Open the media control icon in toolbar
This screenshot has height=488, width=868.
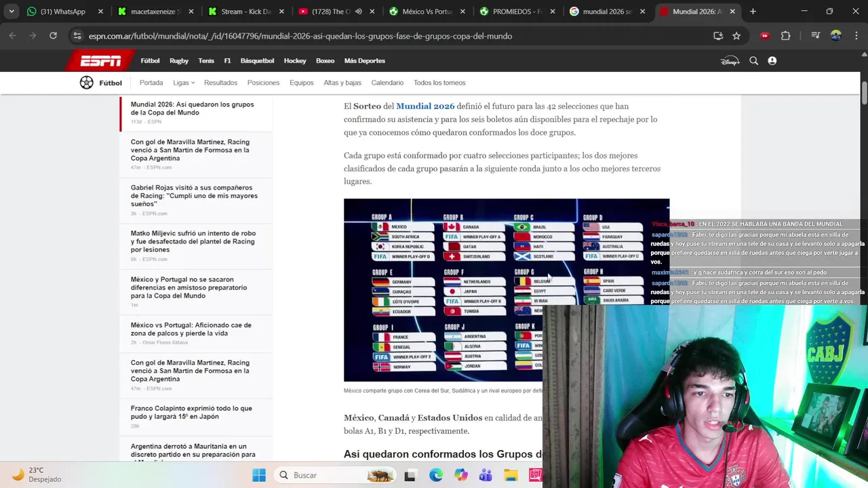point(816,36)
